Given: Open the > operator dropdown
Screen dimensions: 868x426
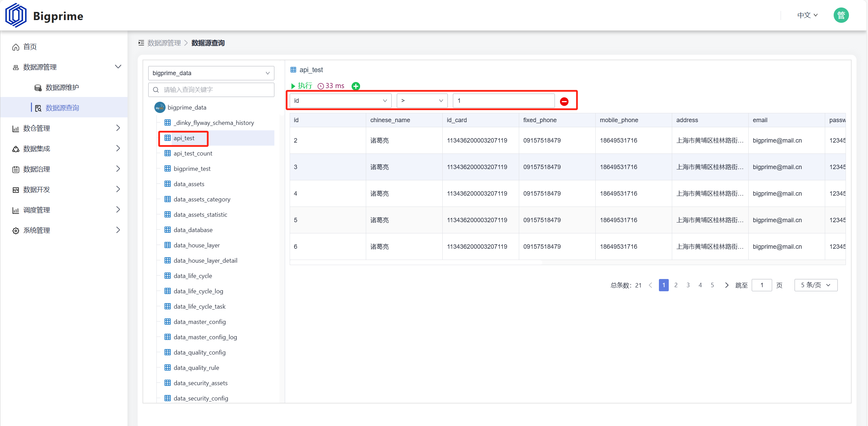Looking at the screenshot, I should click(422, 101).
